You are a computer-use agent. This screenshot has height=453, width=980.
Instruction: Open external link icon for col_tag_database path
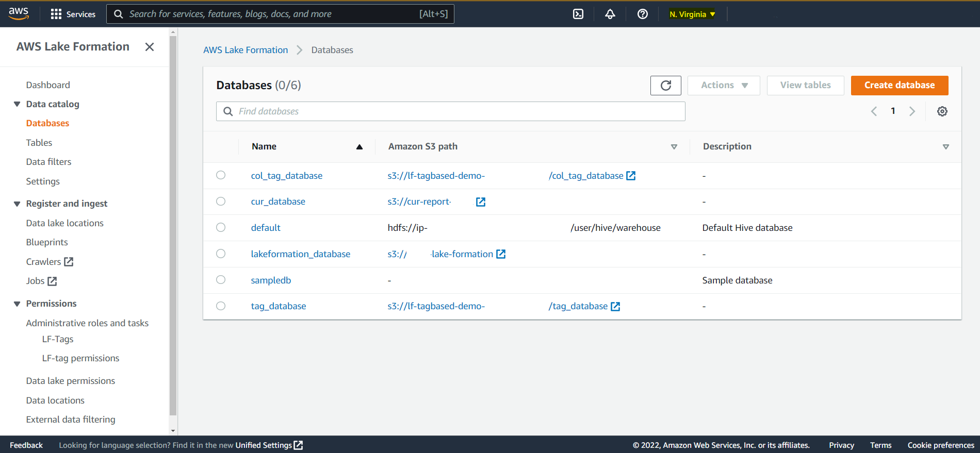click(631, 176)
